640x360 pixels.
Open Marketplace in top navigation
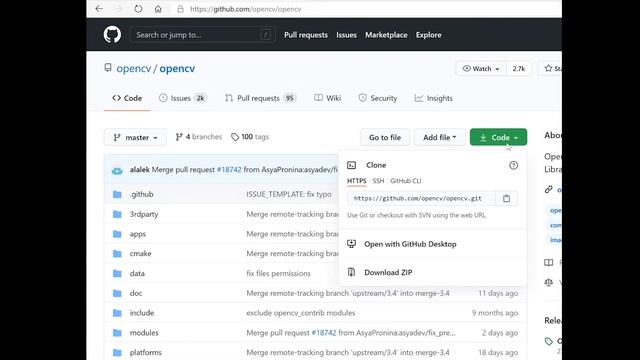(x=386, y=35)
